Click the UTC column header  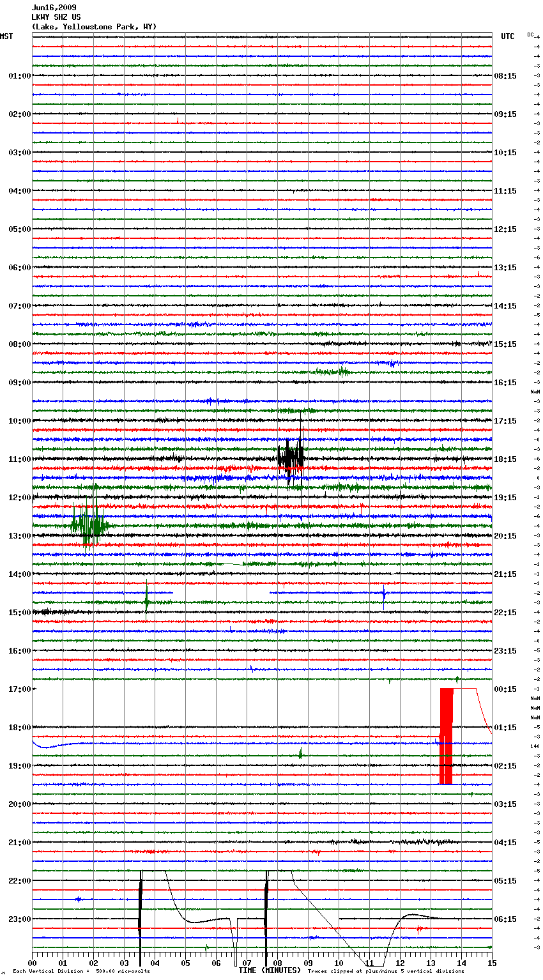(x=508, y=36)
